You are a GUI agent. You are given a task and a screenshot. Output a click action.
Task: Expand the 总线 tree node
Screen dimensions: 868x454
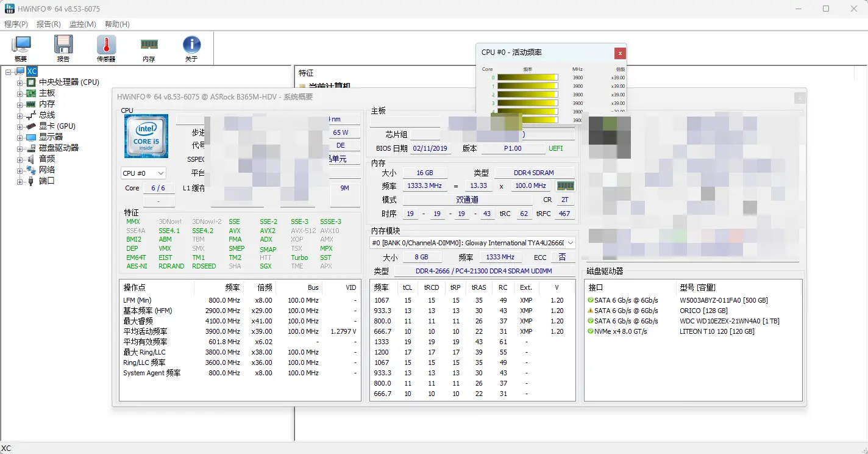tap(20, 115)
